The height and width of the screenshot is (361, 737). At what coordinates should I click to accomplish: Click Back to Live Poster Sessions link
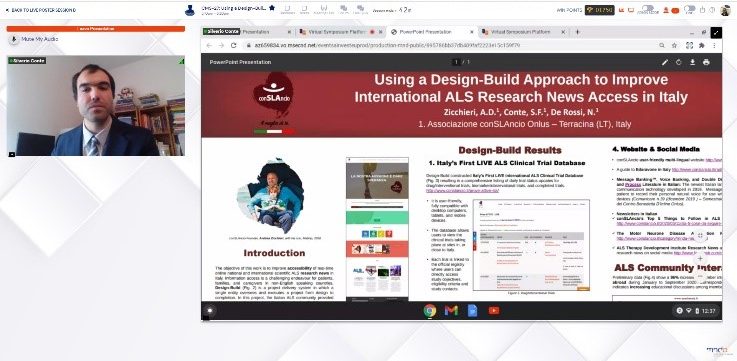tap(40, 10)
